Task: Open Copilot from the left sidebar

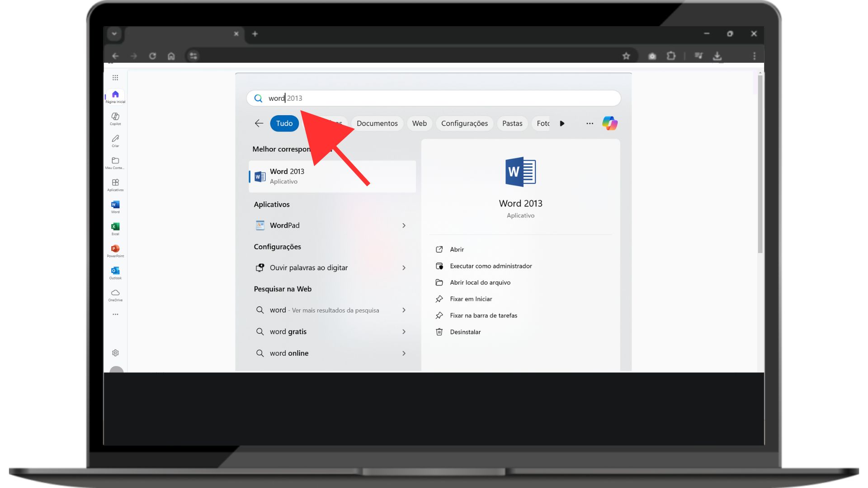Action: coord(115,118)
